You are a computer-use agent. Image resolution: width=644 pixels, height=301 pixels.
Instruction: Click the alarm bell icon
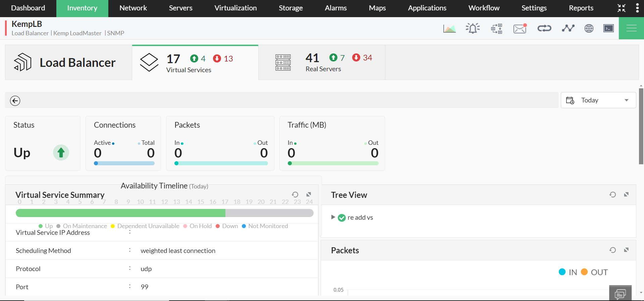coord(473,29)
